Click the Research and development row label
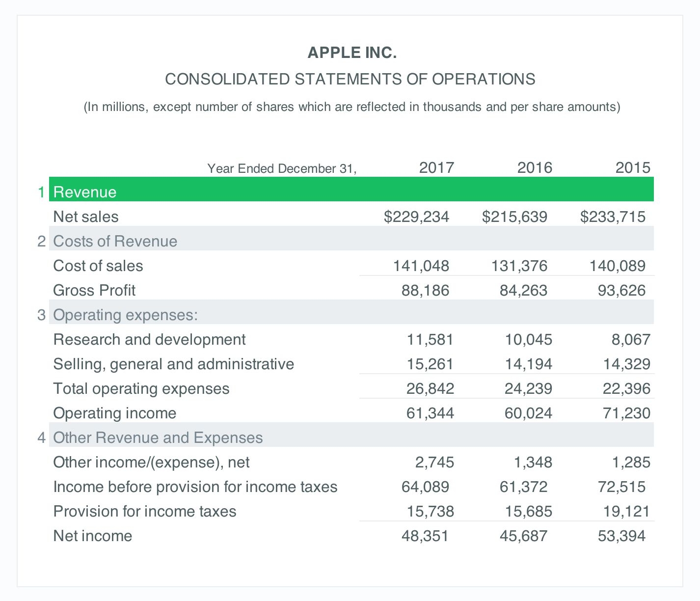Image resolution: width=700 pixels, height=601 pixels. 149,339
